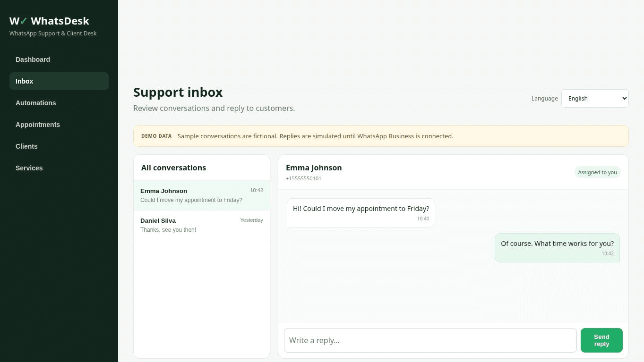
Task: Open Automations in the sidebar
Action: point(59,103)
